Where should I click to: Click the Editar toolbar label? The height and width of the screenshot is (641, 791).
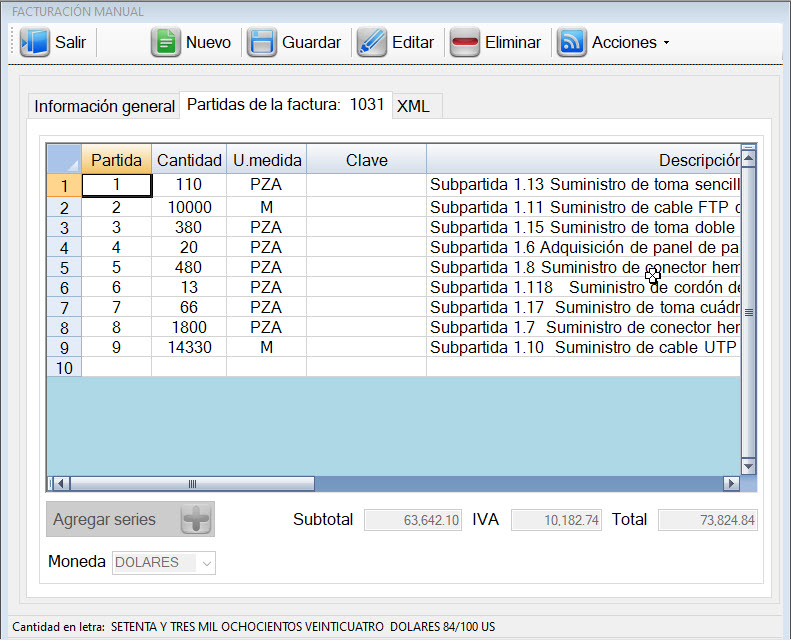(x=413, y=42)
